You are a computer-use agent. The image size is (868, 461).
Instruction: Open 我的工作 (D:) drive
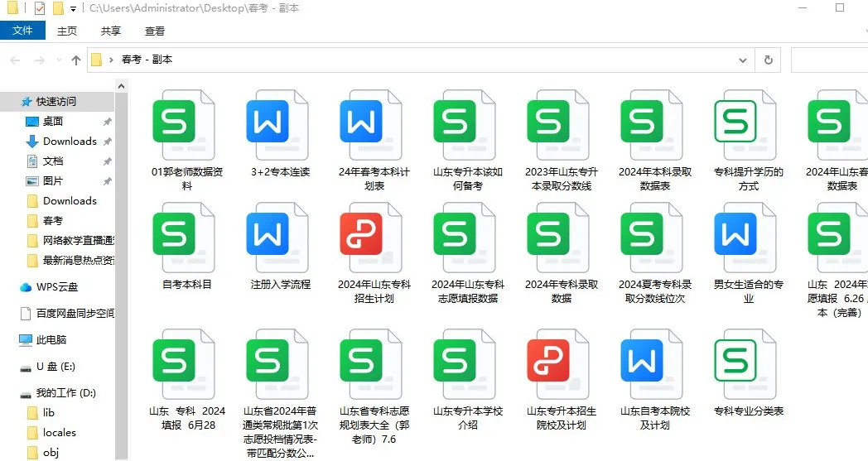pos(66,393)
